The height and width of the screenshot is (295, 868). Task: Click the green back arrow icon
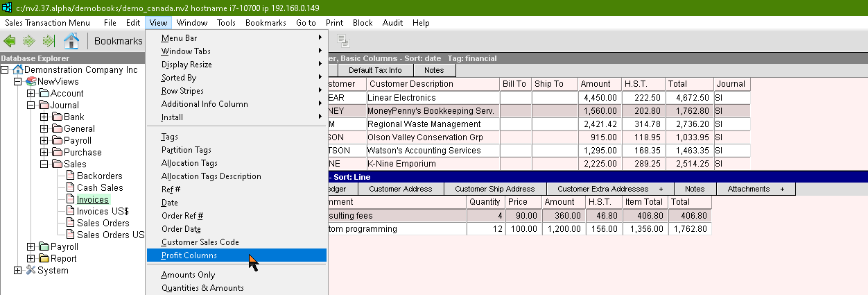tap(10, 41)
